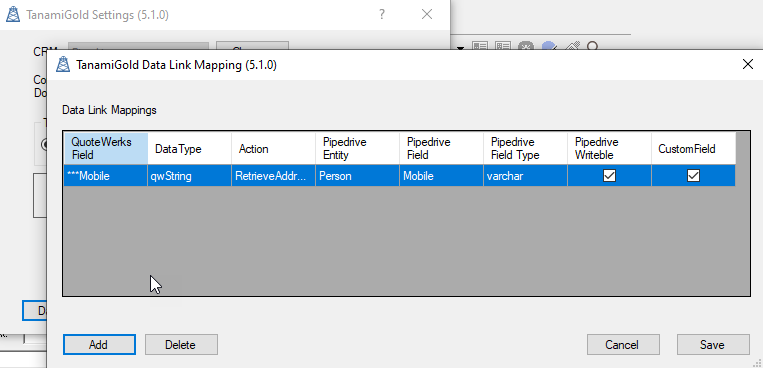Image resolution: width=763 pixels, height=368 pixels.
Task: Select the Person entity cell
Action: click(358, 176)
